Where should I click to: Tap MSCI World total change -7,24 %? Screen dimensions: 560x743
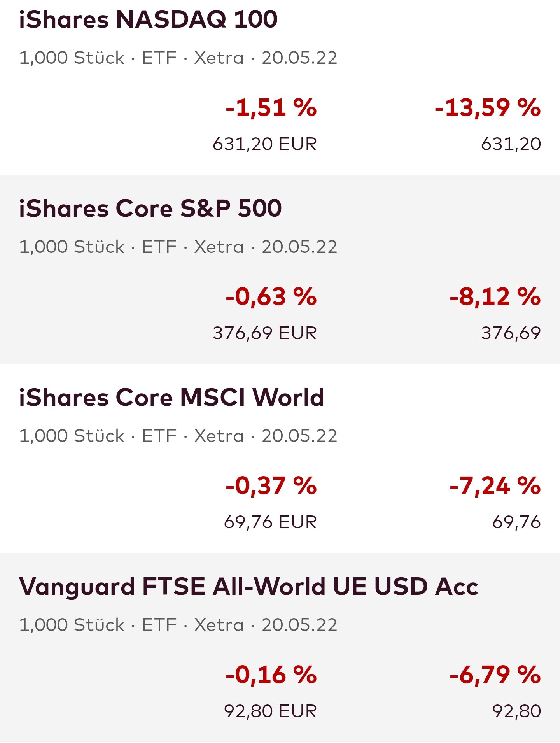pos(495,486)
